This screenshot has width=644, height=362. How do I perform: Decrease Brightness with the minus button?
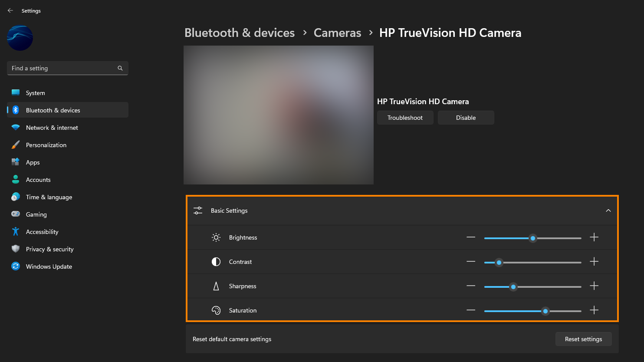pyautogui.click(x=471, y=237)
